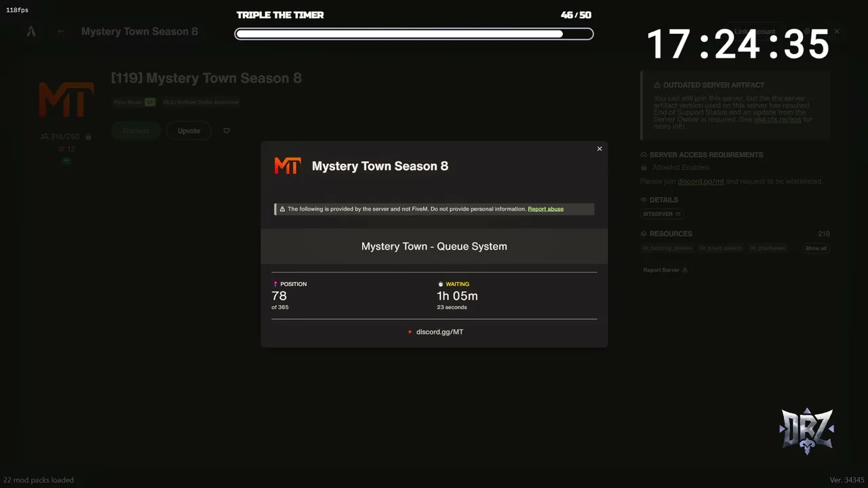Click the Pure Mode L1 tag
Viewport: 868px width, 488px height.
[x=134, y=102]
